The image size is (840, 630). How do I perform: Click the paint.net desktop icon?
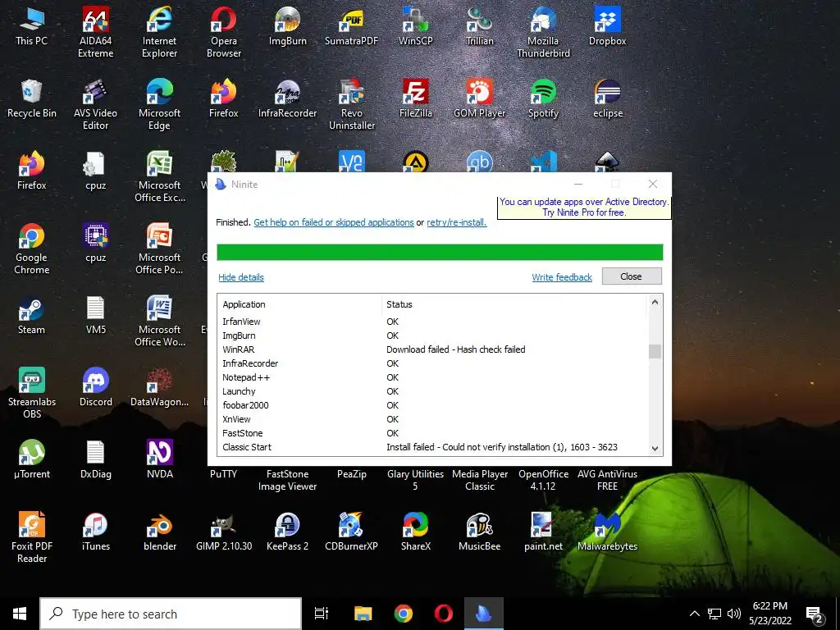[x=543, y=532]
